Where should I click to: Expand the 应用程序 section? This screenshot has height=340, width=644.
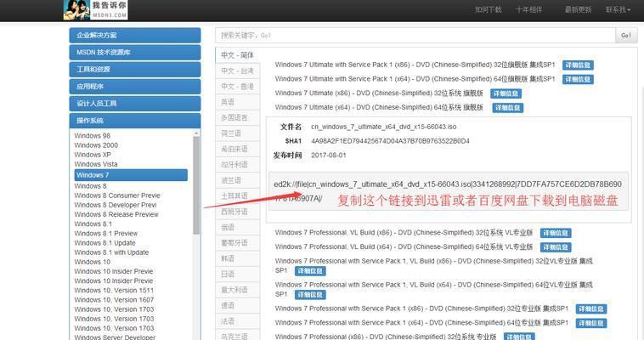tap(135, 87)
